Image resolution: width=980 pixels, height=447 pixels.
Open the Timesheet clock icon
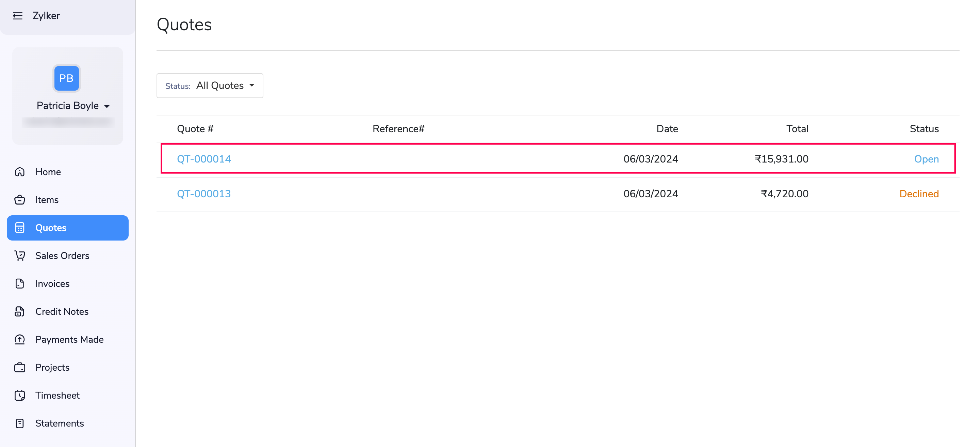(x=20, y=395)
